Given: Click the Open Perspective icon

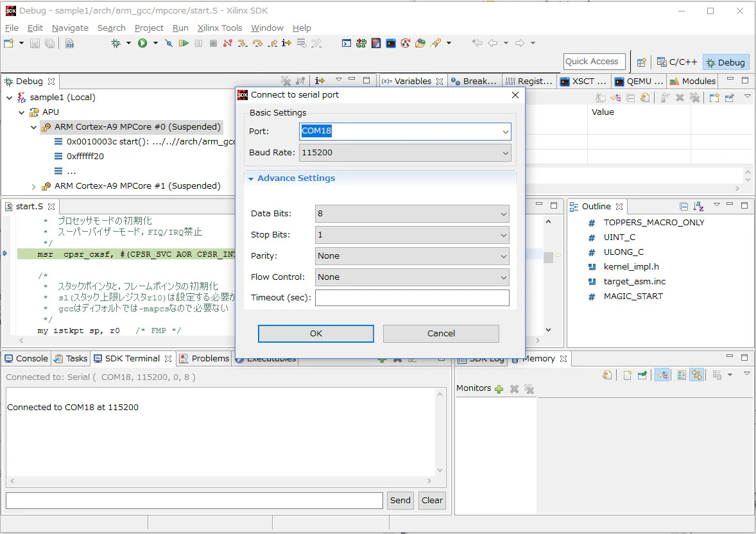Looking at the screenshot, I should point(641,62).
